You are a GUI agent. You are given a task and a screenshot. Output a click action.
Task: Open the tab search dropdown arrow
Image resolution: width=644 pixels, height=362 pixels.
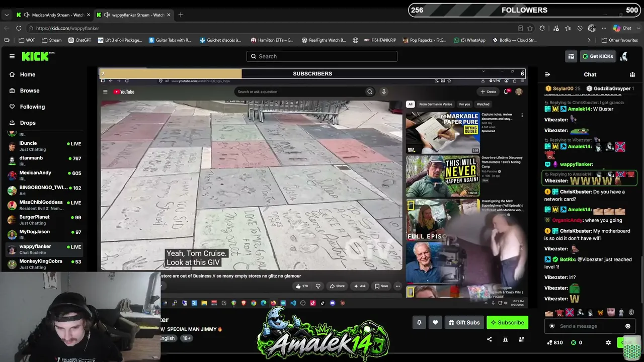click(x=7, y=15)
